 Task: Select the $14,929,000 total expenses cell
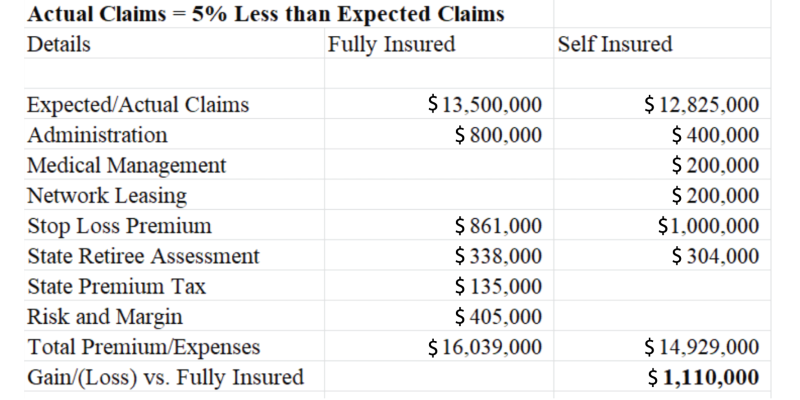tap(702, 348)
